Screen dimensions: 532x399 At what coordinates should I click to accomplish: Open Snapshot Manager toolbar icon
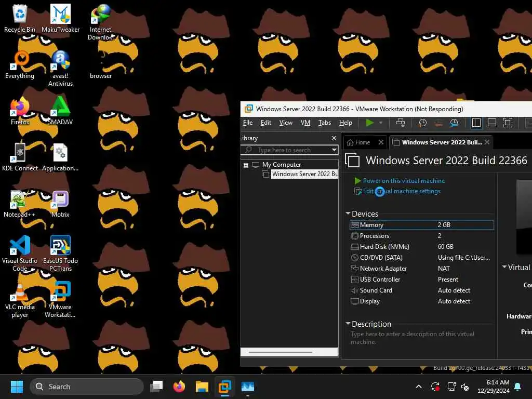454,123
